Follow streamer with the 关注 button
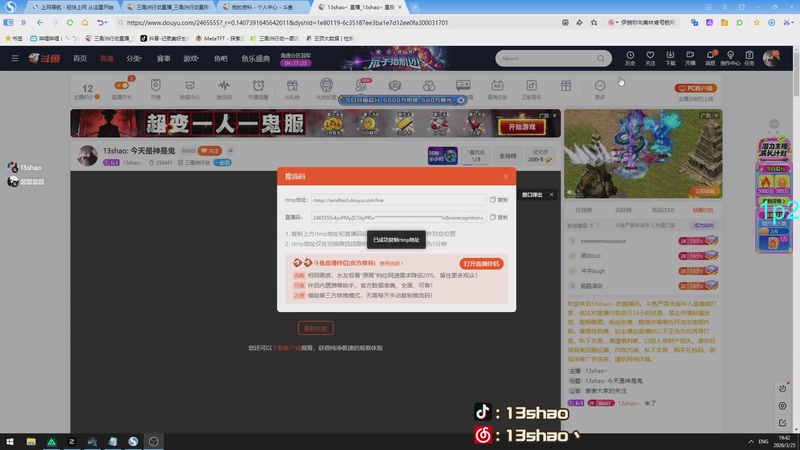 (210, 151)
